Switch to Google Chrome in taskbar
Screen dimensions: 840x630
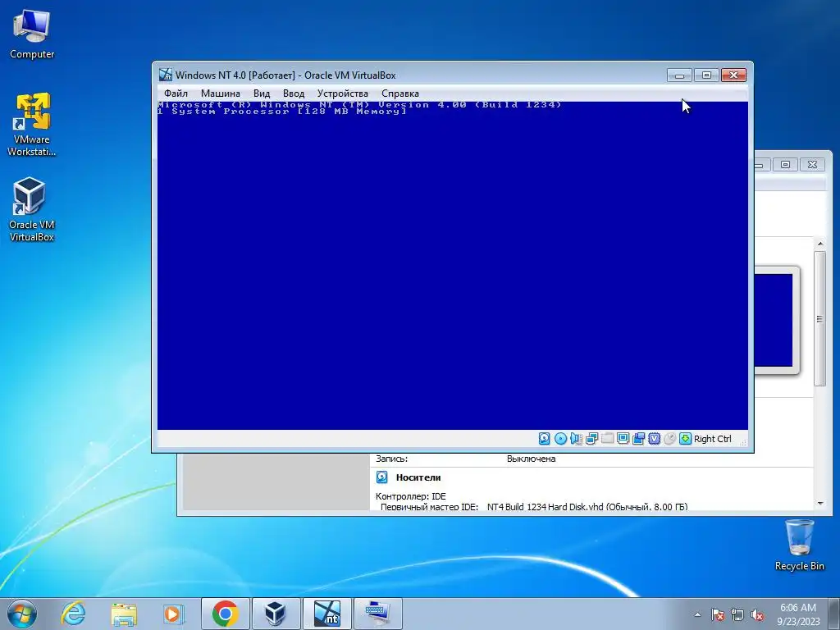pos(225,614)
